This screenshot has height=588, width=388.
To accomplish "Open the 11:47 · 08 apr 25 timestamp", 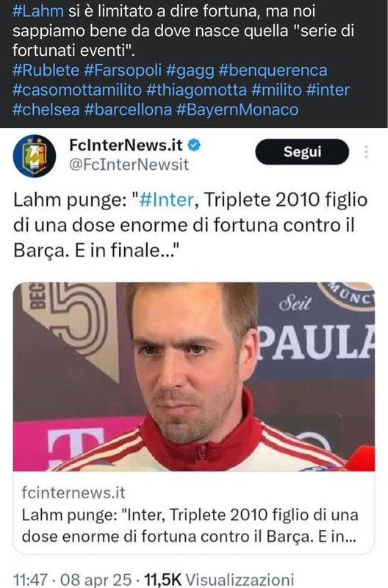I will pyautogui.click(x=72, y=579).
